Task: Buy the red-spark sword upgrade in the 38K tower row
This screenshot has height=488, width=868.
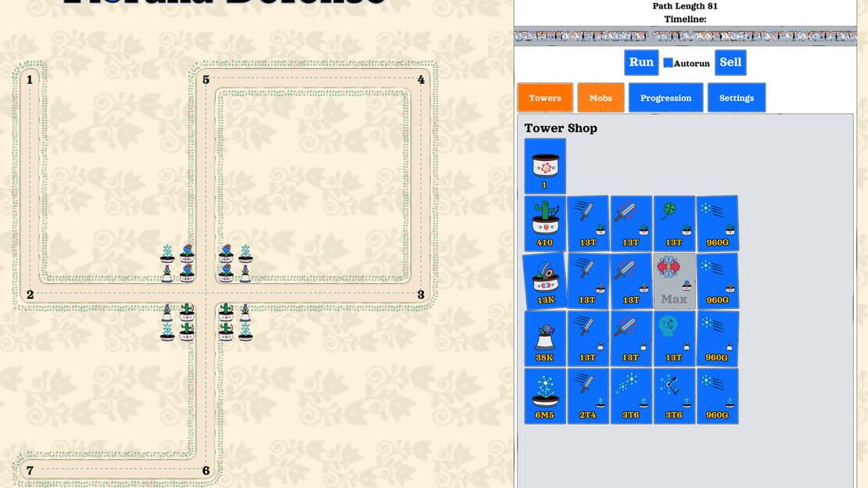Action: [x=631, y=339]
